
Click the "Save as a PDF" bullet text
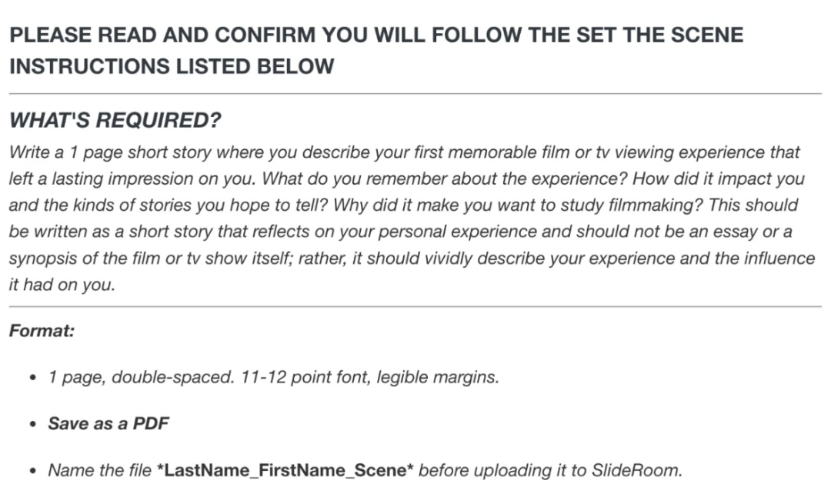108,423
